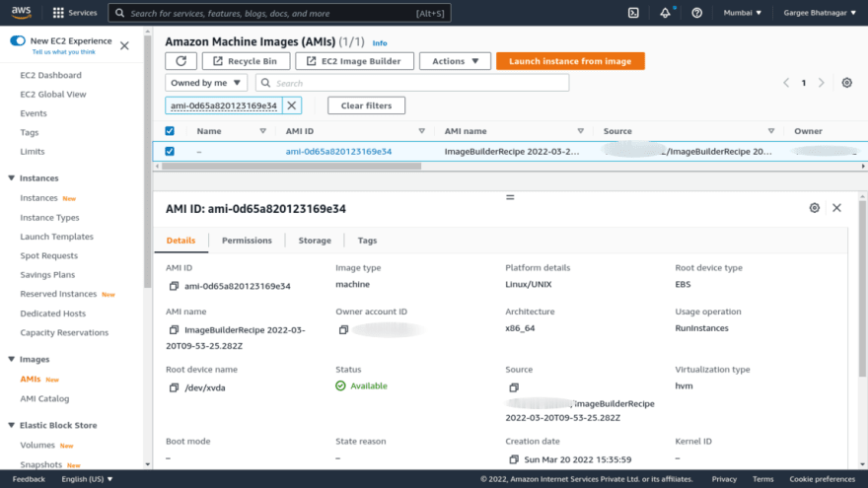This screenshot has height=488, width=868.
Task: Open the AWS home logo
Action: tap(21, 12)
